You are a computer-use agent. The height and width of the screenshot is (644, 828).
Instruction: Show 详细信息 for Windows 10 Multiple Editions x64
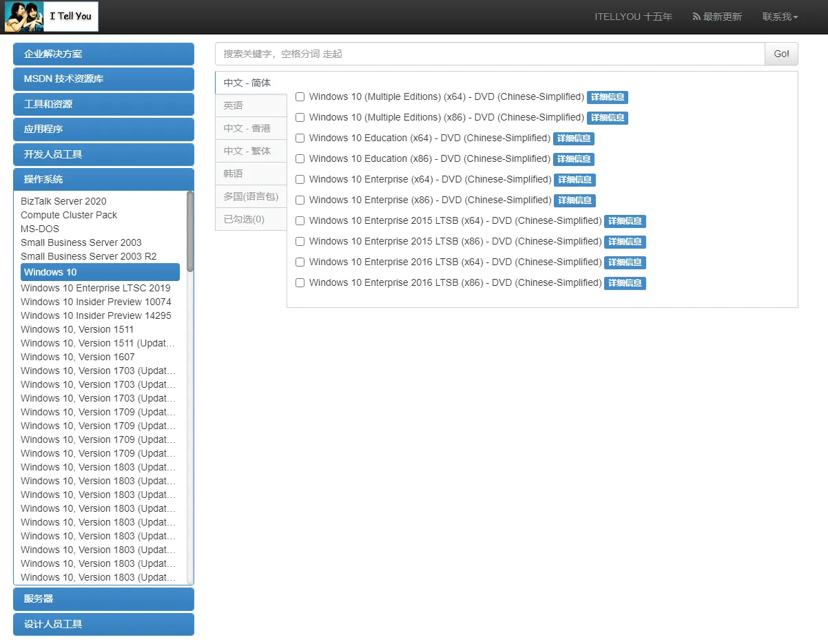pos(608,97)
